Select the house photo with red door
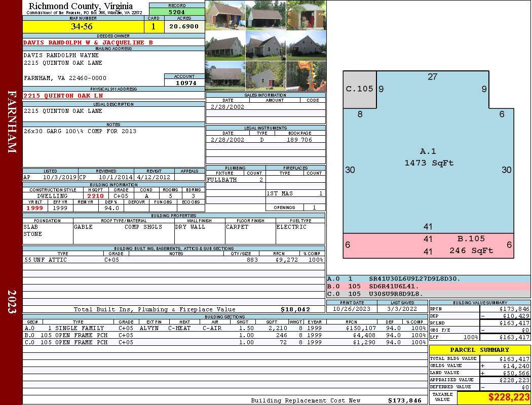 [x=265, y=76]
